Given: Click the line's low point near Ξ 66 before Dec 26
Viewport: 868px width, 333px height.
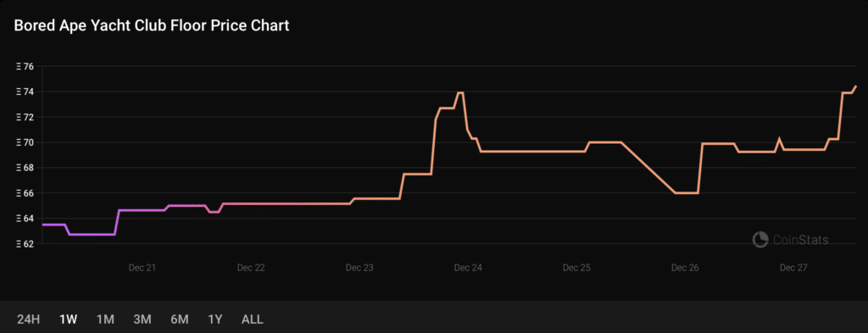Looking at the screenshot, I should [687, 193].
